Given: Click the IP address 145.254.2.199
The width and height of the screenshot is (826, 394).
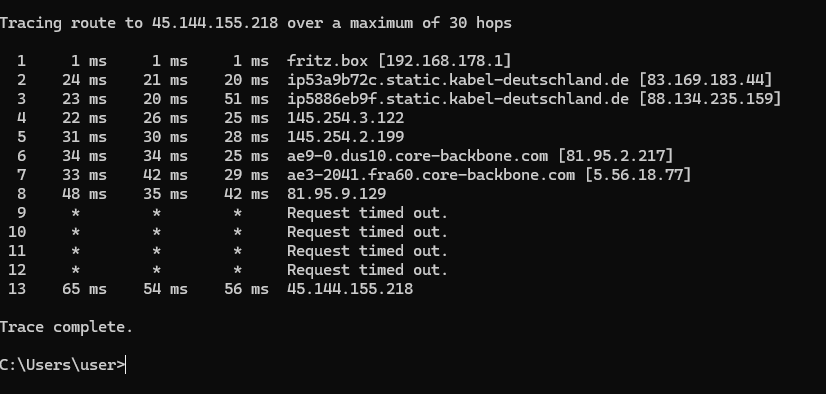Looking at the screenshot, I should point(346,137).
